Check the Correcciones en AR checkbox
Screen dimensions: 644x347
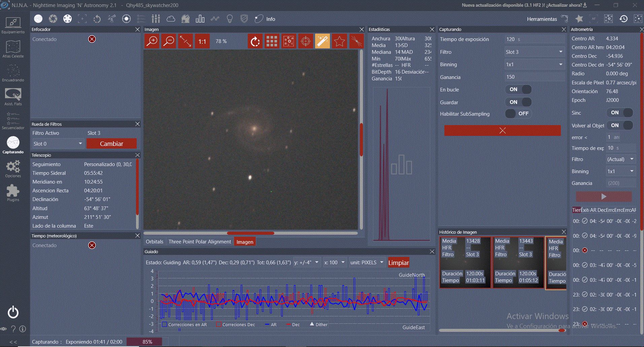click(x=165, y=324)
